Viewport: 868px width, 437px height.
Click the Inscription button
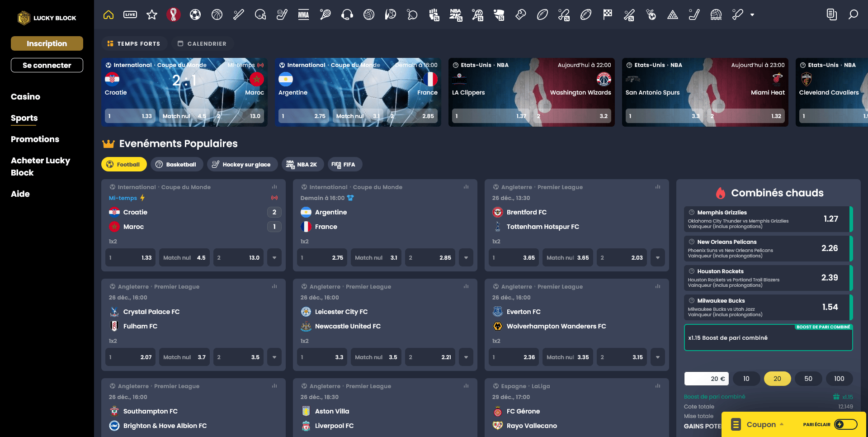pos(47,43)
